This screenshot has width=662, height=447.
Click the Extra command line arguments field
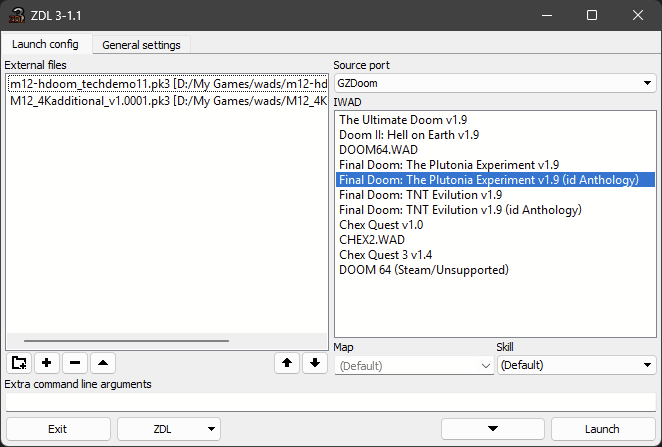coord(331,402)
